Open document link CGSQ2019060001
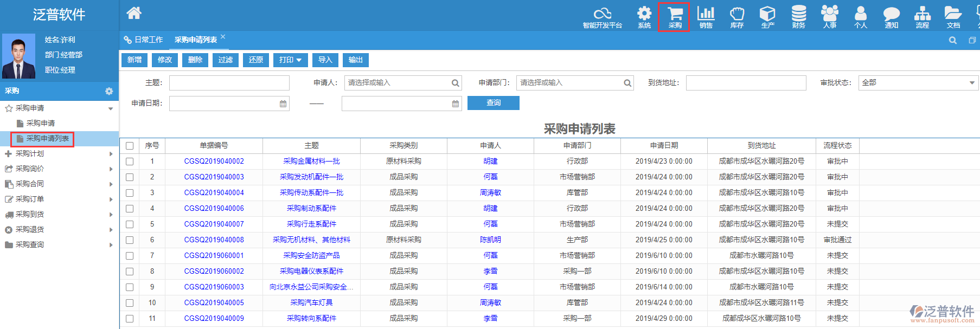Screen dimensions: 980x329 click(x=214, y=256)
